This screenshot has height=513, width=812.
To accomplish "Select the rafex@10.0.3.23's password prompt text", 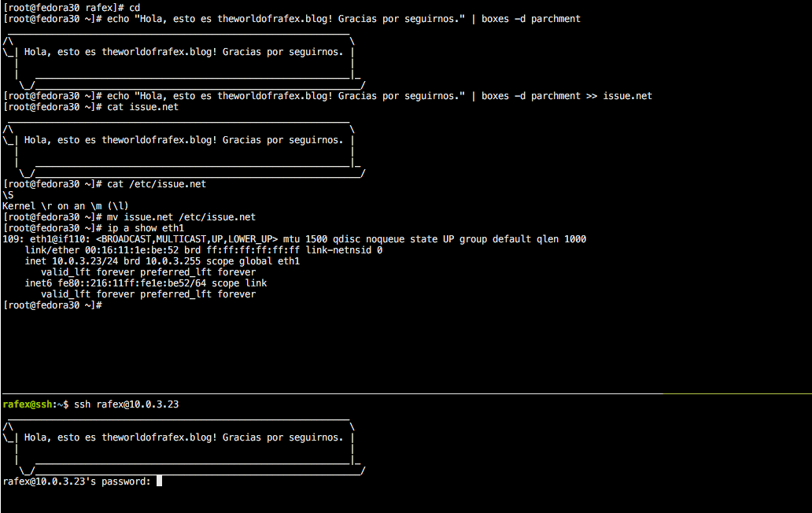I will click(75, 481).
